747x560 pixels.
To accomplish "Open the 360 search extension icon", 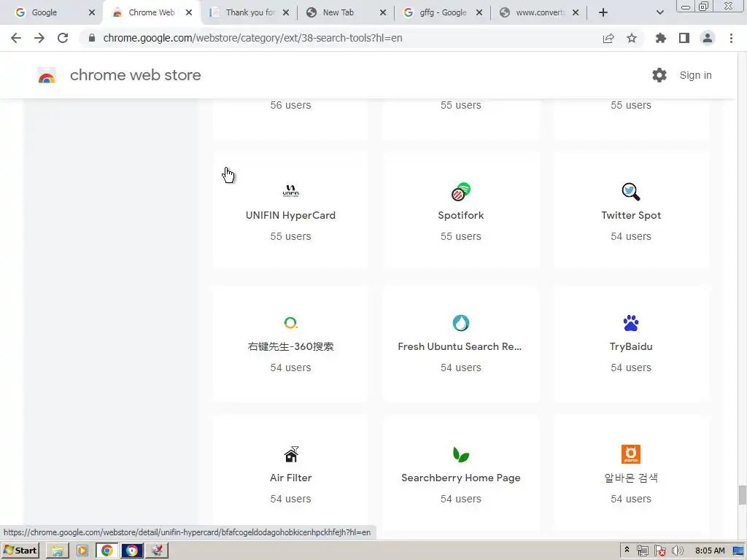I will click(x=290, y=323).
